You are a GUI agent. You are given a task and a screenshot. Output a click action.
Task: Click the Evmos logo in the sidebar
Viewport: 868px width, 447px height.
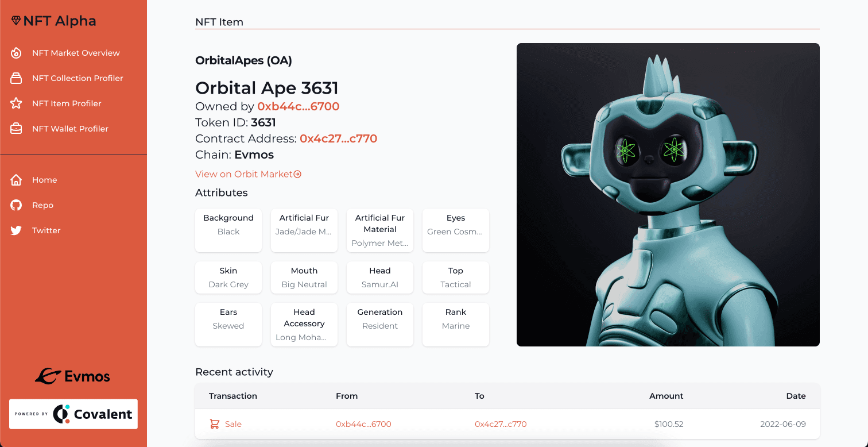pyautogui.click(x=73, y=376)
